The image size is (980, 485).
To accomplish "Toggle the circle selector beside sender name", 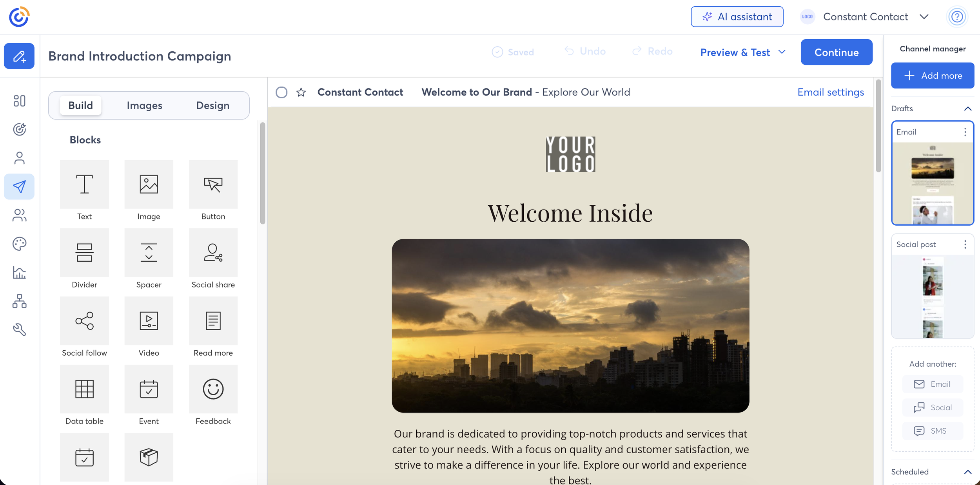I will (281, 92).
